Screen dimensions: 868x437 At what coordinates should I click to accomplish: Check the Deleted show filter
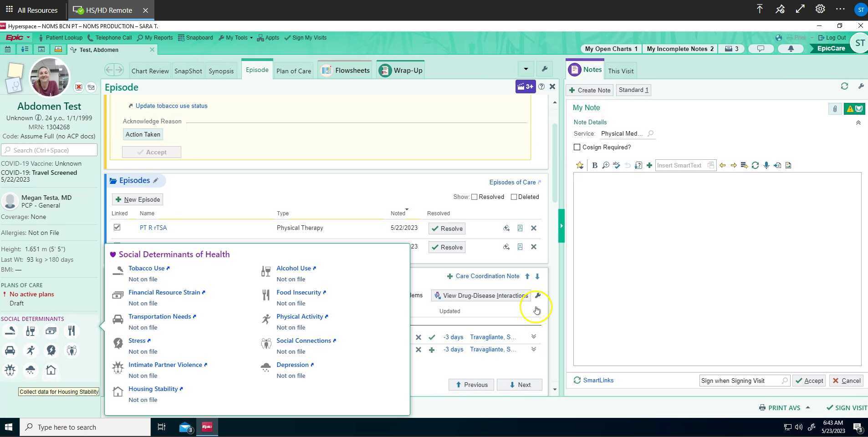514,197
